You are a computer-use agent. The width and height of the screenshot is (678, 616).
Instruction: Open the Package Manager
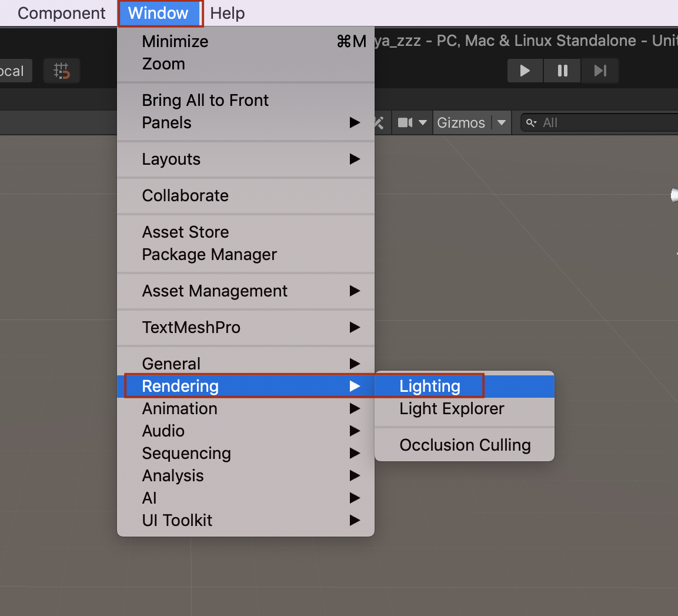point(209,254)
